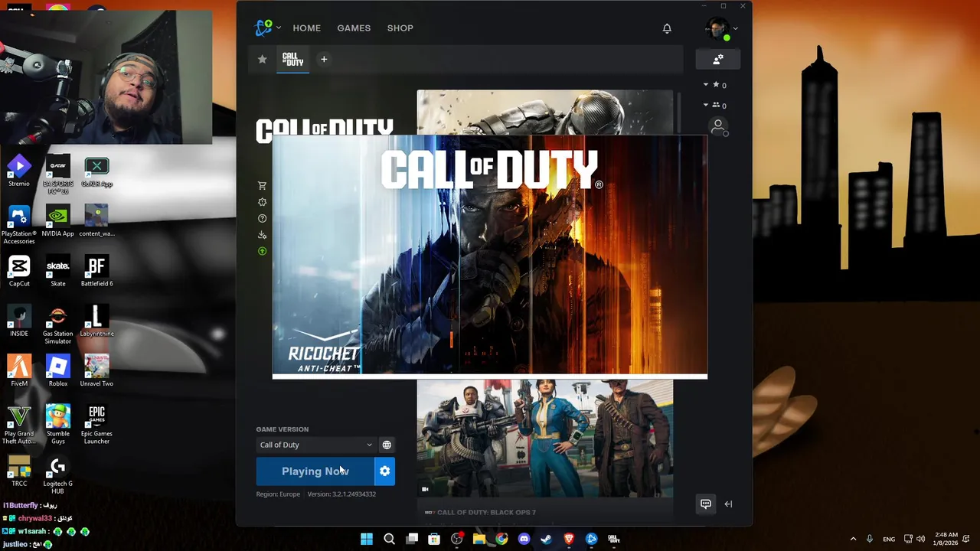Open Roblox desktop shortcut
The height and width of the screenshot is (551, 980).
coord(58,371)
